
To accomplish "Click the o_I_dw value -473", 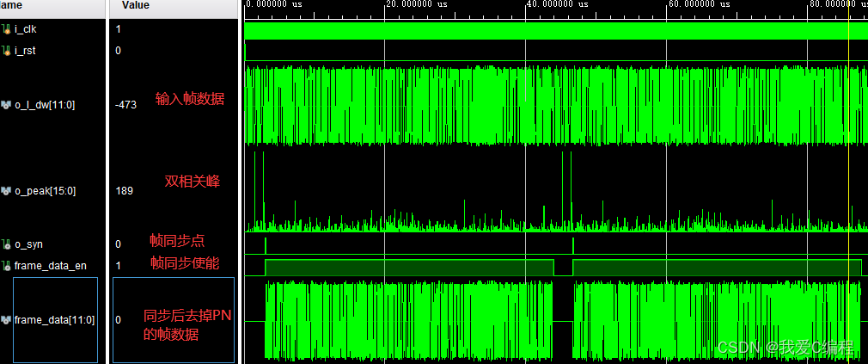I will [125, 104].
